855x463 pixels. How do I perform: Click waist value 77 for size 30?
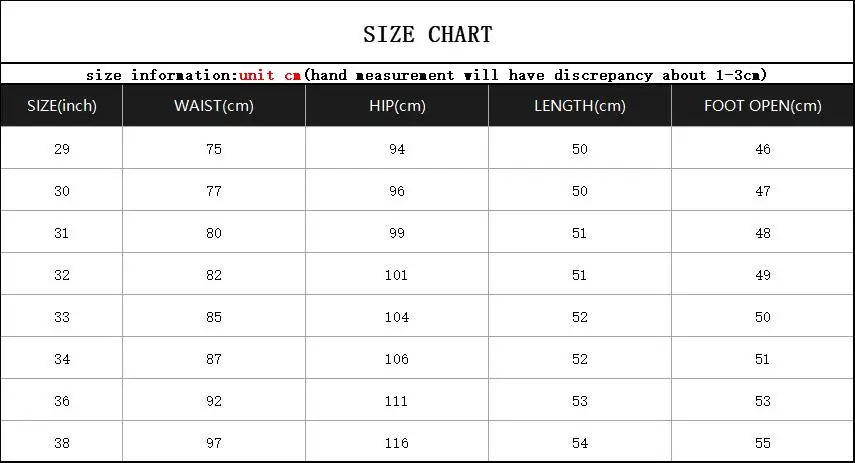[214, 191]
